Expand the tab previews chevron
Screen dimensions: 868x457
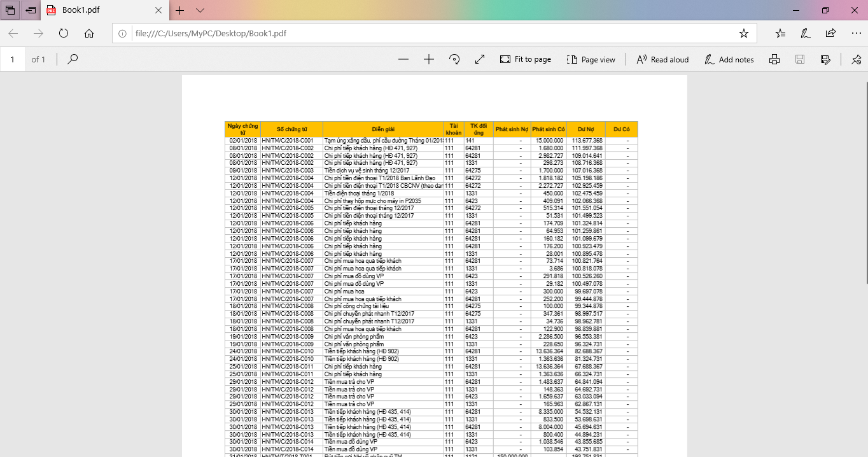click(x=200, y=10)
